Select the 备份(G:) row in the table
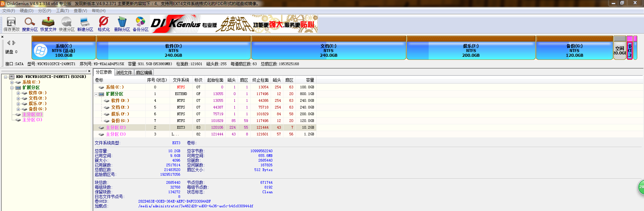The width and height of the screenshot is (644, 211). 205,121
